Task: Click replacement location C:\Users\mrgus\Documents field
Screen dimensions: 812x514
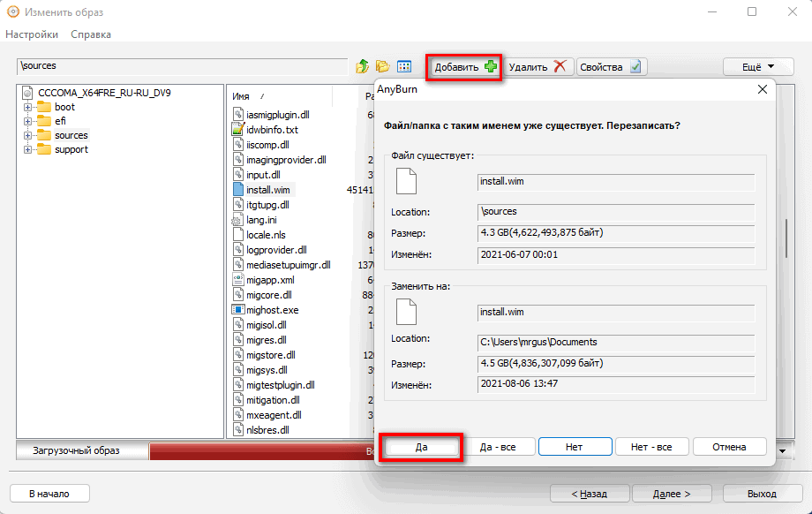Action: point(616,342)
